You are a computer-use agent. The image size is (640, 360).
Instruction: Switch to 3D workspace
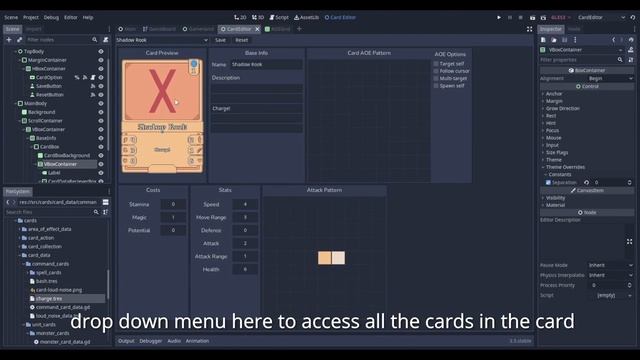(x=258, y=18)
